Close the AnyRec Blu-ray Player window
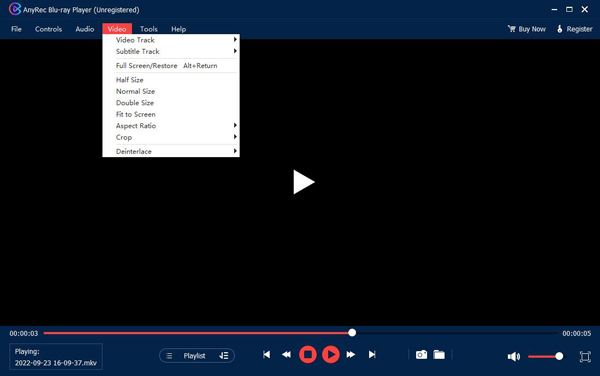The width and height of the screenshot is (600, 376). point(585,10)
